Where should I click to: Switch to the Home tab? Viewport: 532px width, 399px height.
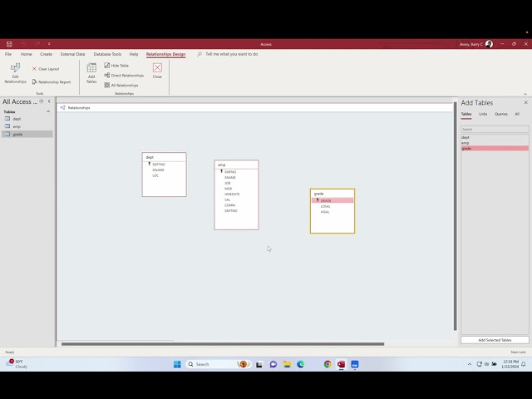26,54
